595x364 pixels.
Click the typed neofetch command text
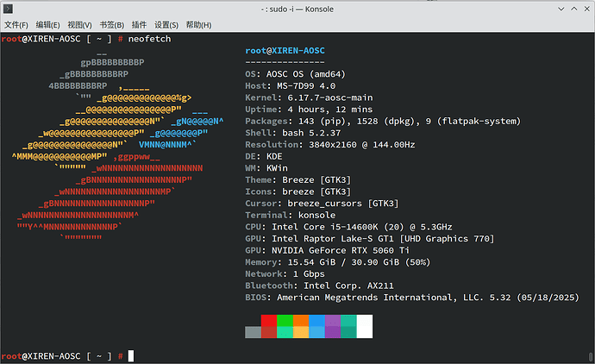click(x=151, y=41)
